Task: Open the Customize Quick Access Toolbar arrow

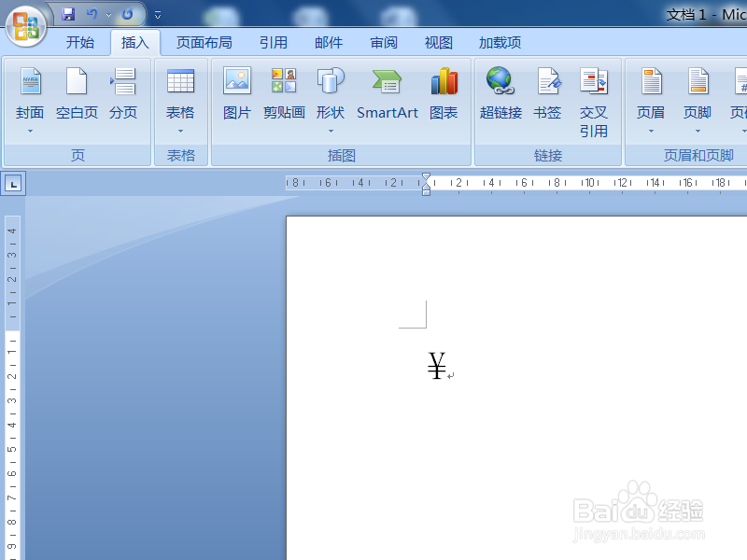Action: pyautogui.click(x=157, y=13)
